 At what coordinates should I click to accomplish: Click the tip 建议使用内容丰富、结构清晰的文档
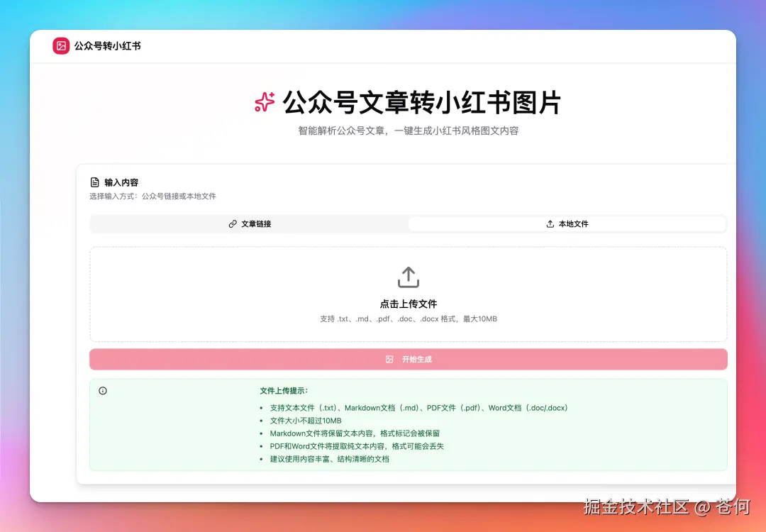tap(330, 459)
